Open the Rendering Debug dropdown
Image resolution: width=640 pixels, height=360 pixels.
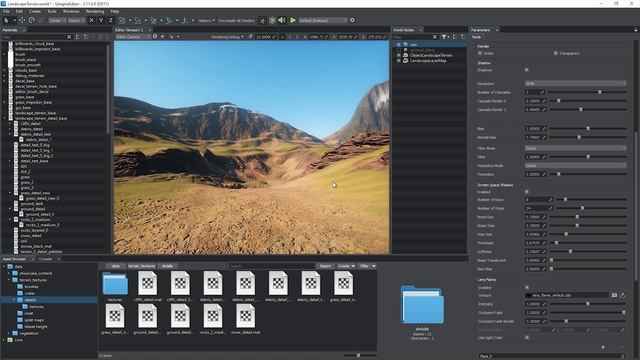(x=228, y=37)
